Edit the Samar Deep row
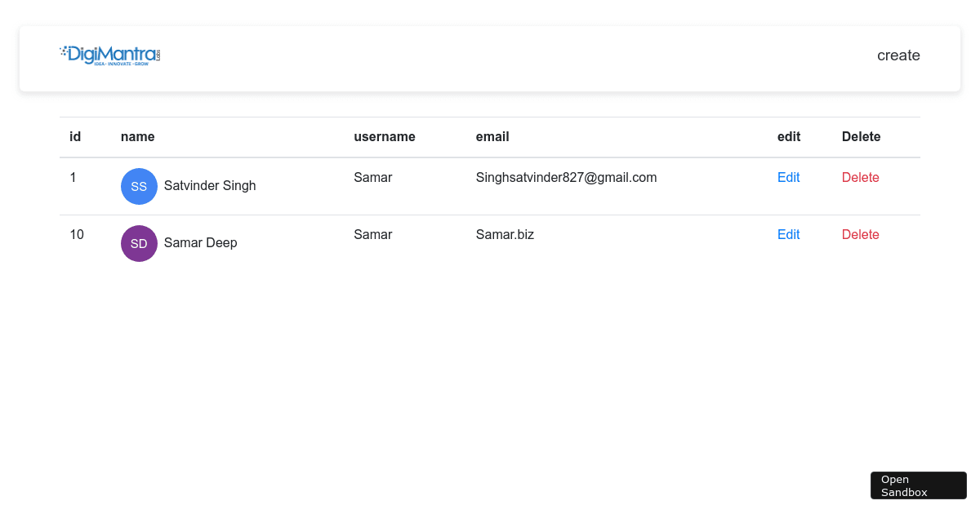980x514 pixels. coord(788,235)
